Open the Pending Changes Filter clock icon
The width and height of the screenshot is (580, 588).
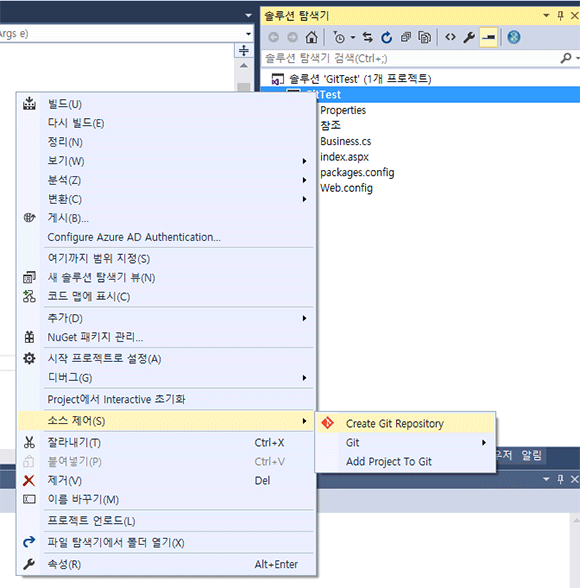339,37
